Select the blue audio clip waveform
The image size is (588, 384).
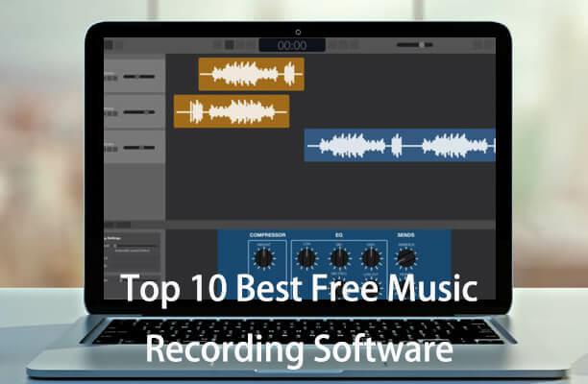[x=400, y=145]
